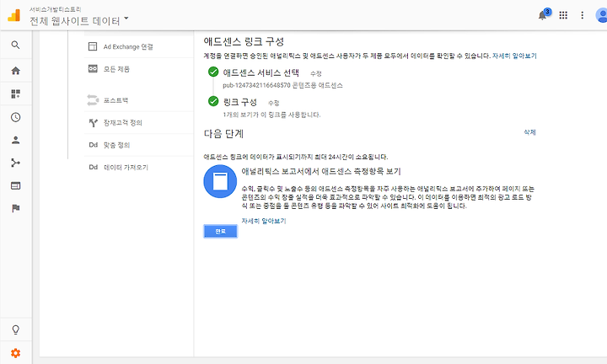Click the 모든 제품 icon
Image resolution: width=607 pixels, height=364 pixels.
pyautogui.click(x=93, y=68)
